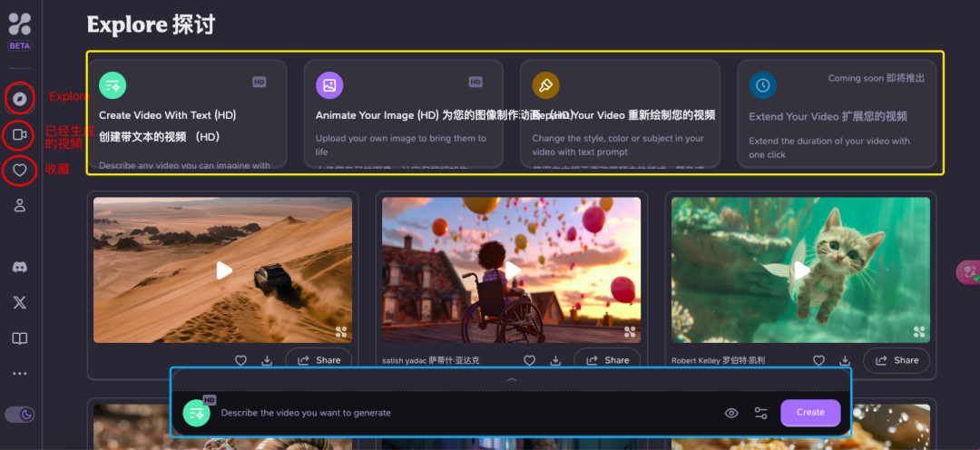Select the Repaint Your Video card

620,113
